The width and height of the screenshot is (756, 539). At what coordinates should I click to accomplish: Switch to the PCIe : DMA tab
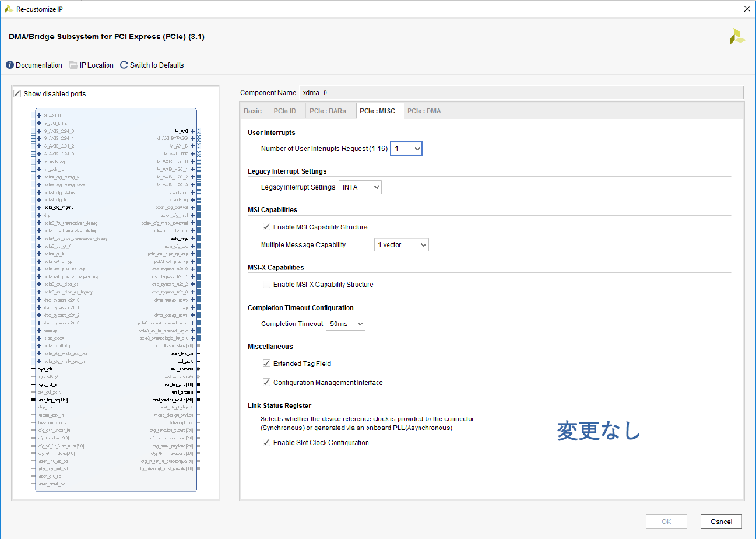tap(424, 111)
